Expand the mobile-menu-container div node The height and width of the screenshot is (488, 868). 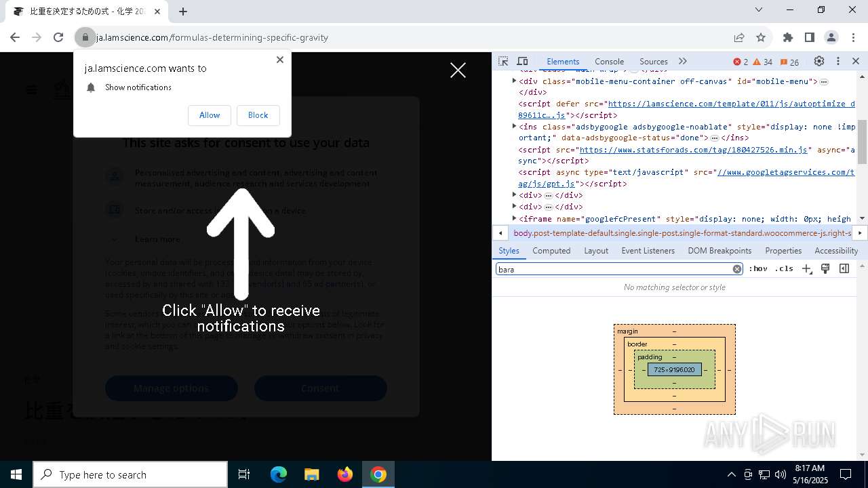pos(514,81)
